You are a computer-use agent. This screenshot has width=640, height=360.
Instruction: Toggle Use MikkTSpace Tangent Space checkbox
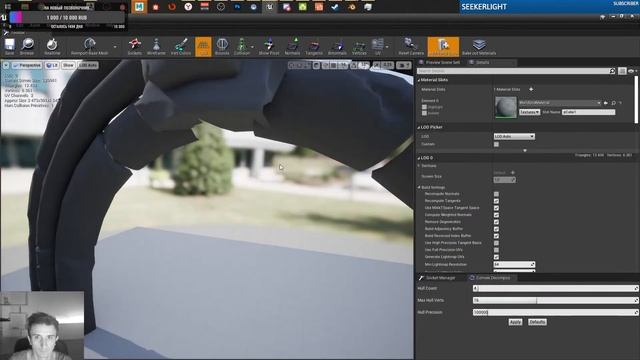(x=496, y=208)
